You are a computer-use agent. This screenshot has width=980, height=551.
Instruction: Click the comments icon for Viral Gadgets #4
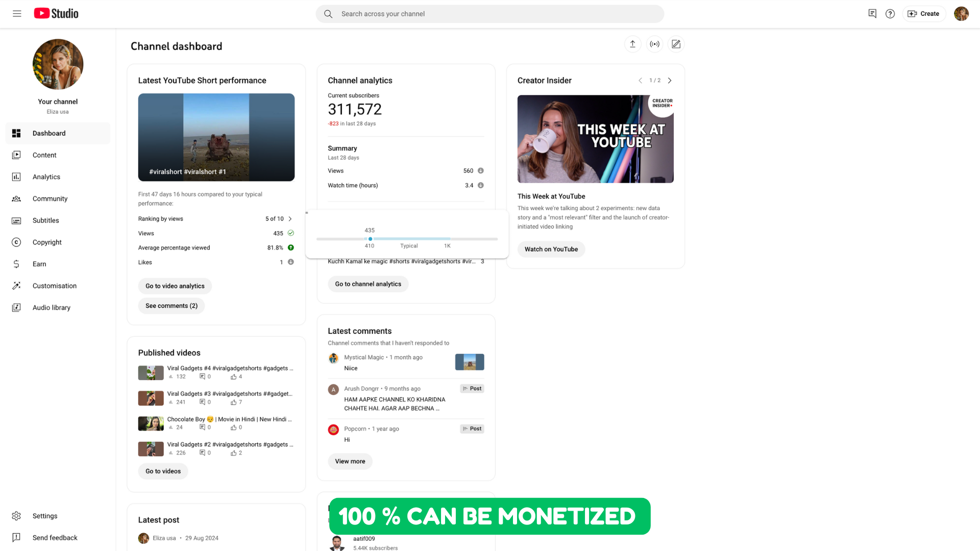[202, 377]
